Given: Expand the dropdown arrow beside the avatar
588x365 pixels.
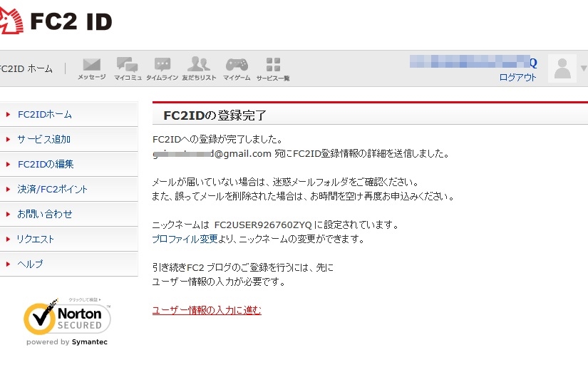Looking at the screenshot, I should [584, 68].
